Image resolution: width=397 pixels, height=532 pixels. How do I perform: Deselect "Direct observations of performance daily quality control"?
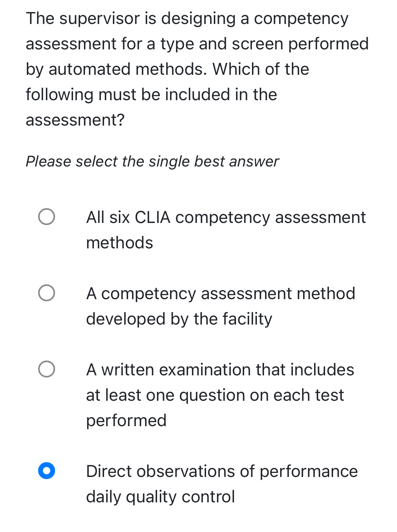[47, 471]
